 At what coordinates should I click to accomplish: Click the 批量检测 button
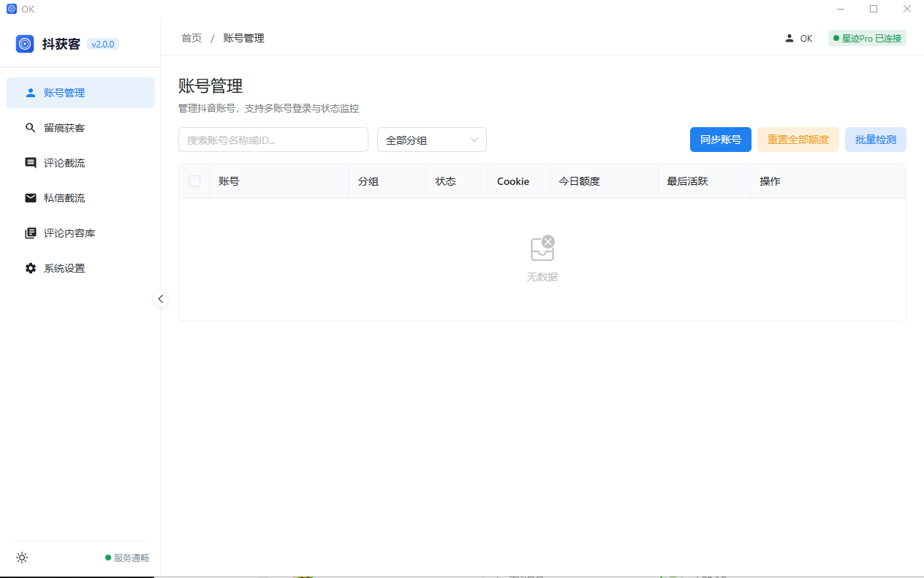point(876,140)
